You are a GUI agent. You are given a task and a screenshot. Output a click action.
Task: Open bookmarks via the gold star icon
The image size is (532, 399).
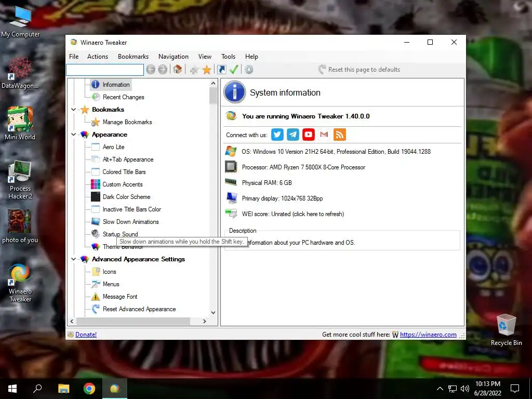coord(207,70)
